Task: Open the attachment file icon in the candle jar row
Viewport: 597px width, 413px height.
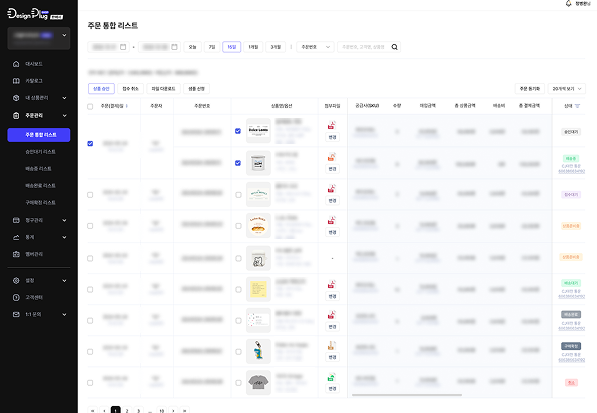Action: coord(332,157)
